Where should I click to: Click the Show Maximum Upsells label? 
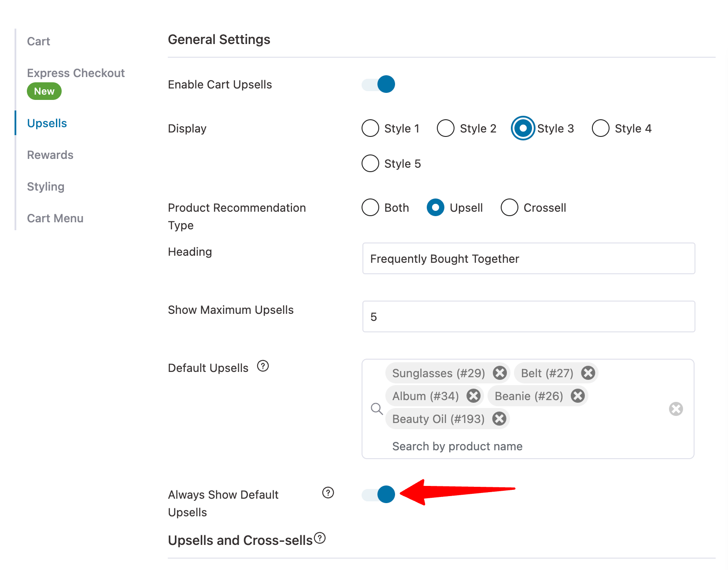[231, 310]
